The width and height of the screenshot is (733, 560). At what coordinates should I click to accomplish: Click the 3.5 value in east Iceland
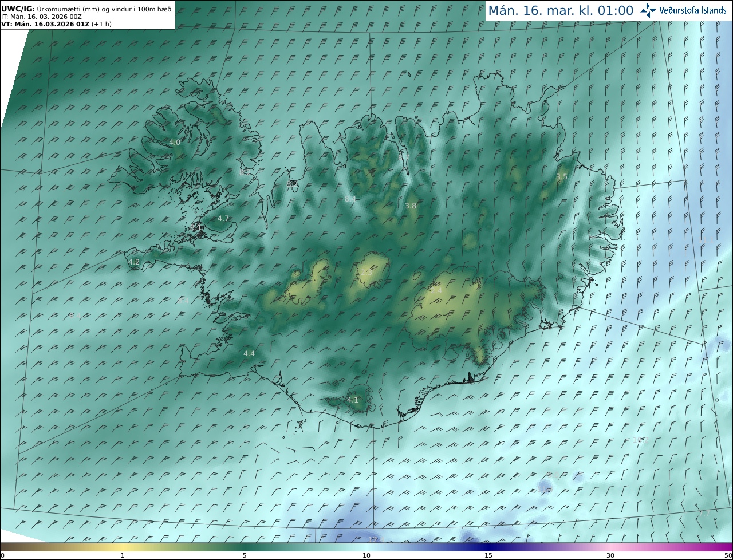point(562,176)
